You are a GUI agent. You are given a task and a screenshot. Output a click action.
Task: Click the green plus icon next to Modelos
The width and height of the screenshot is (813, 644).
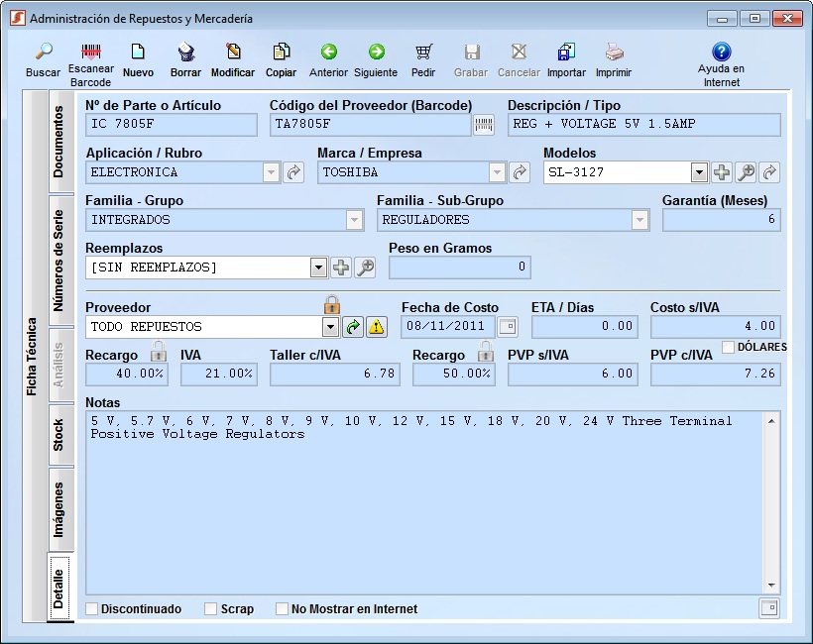click(x=722, y=172)
